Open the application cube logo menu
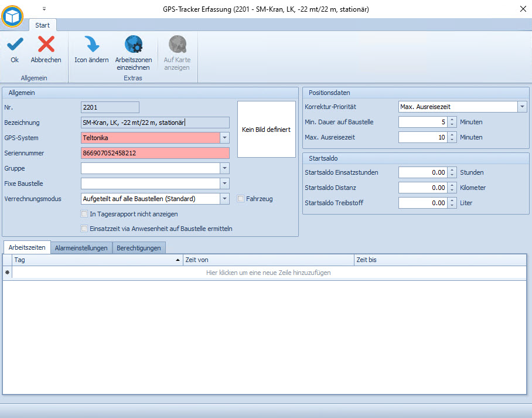The width and height of the screenshot is (532, 418). pyautogui.click(x=12, y=16)
